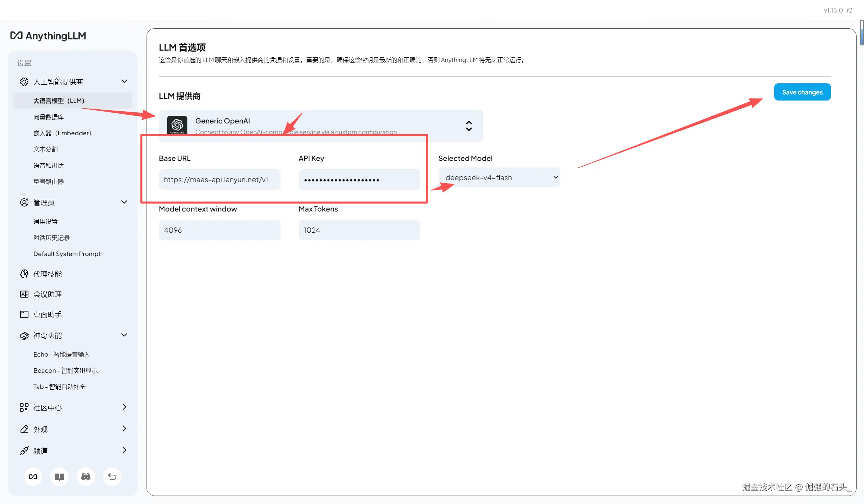Click the LLM 首选项 heading
The width and height of the screenshot is (864, 504).
click(182, 47)
